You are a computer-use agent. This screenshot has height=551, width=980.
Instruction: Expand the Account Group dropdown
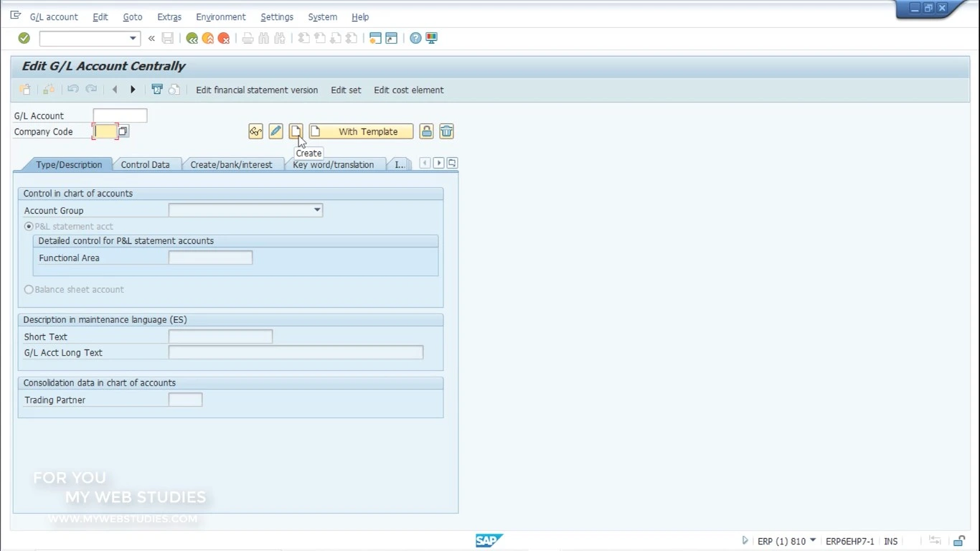(x=316, y=210)
